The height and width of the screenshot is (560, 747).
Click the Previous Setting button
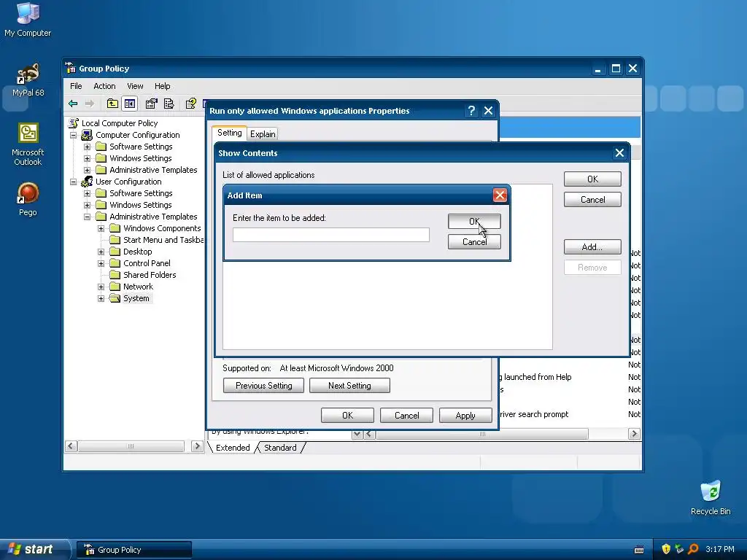coord(263,386)
